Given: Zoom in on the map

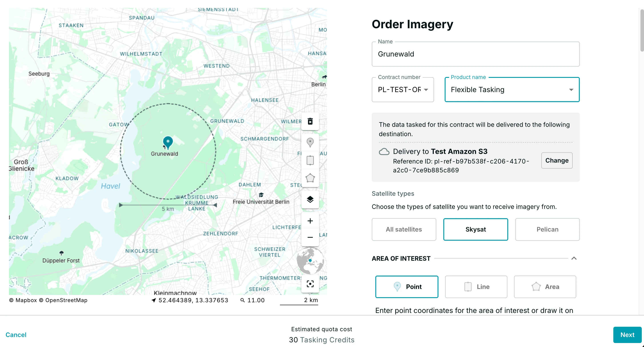Looking at the screenshot, I should point(310,220).
